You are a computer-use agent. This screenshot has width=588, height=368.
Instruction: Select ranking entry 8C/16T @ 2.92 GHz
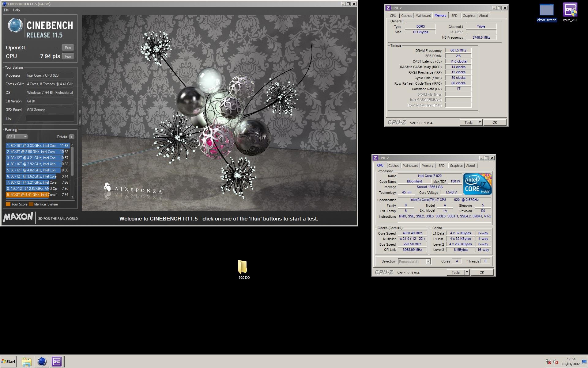pyautogui.click(x=38, y=164)
